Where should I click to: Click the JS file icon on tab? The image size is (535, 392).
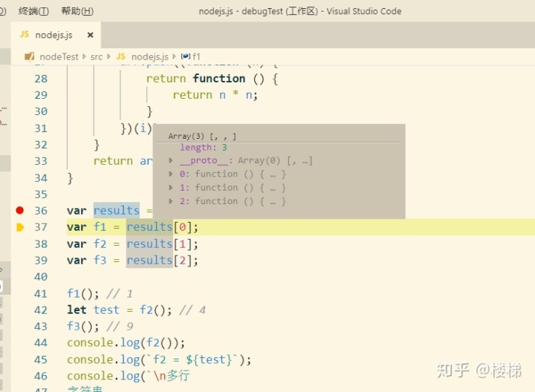(x=25, y=34)
